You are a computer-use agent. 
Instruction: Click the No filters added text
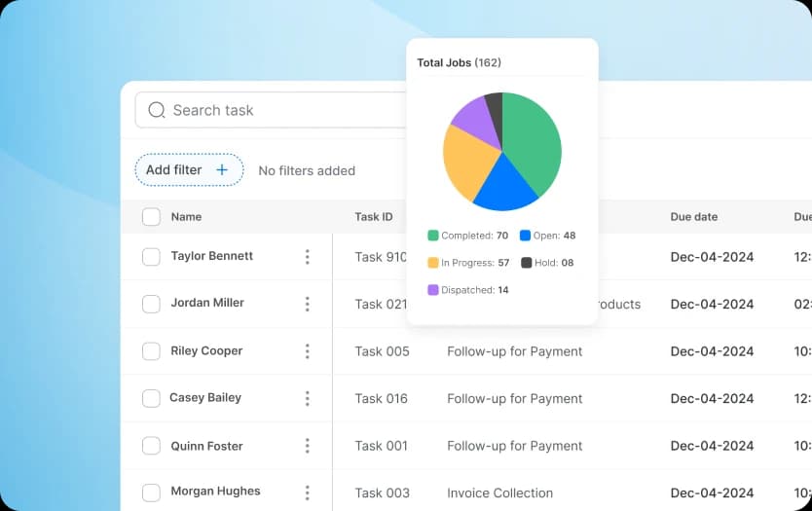click(307, 170)
